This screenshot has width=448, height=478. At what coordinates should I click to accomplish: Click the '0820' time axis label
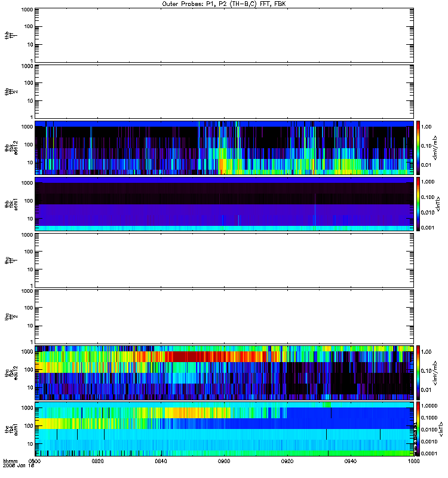click(x=97, y=461)
